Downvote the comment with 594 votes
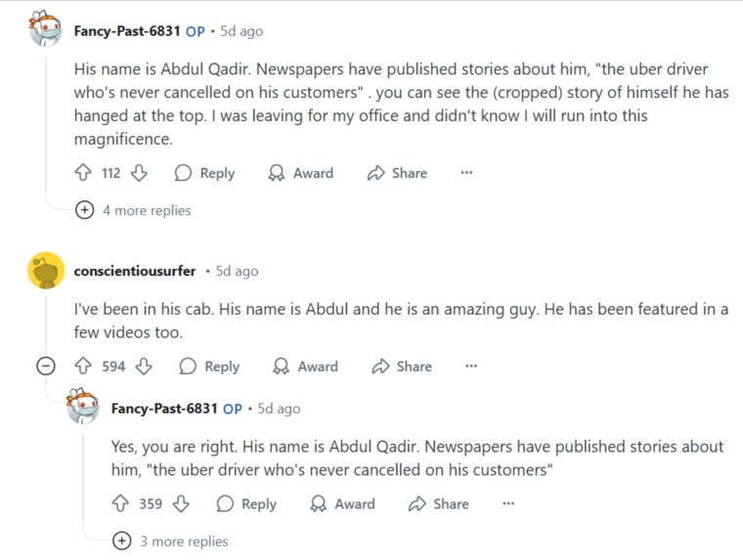The width and height of the screenshot is (743, 560). (x=144, y=366)
